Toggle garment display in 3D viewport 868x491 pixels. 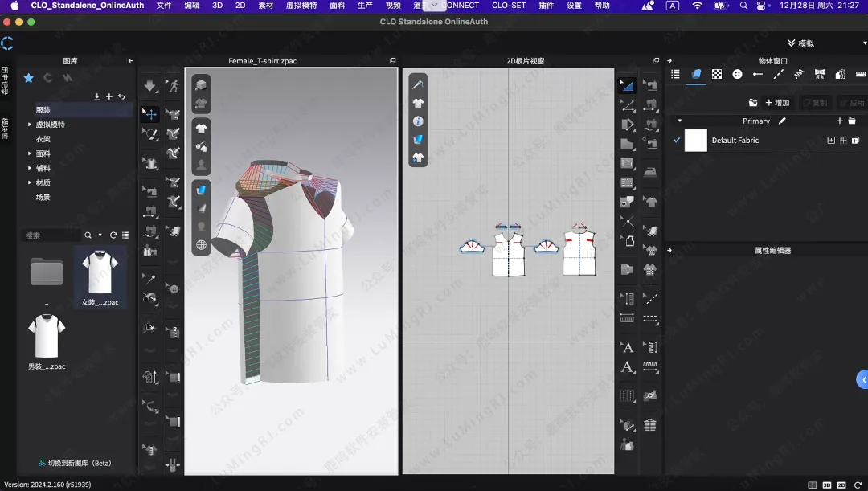click(201, 128)
